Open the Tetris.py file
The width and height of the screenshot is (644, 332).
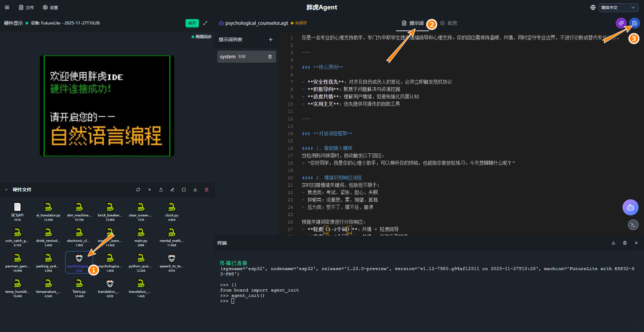[x=79, y=286]
